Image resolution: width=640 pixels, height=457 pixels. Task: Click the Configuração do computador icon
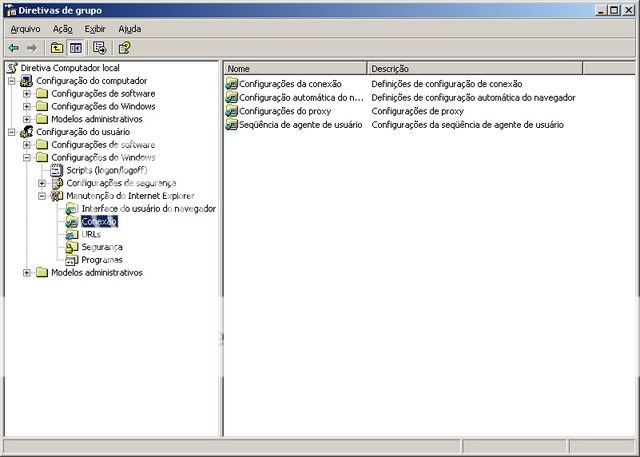pos(27,81)
